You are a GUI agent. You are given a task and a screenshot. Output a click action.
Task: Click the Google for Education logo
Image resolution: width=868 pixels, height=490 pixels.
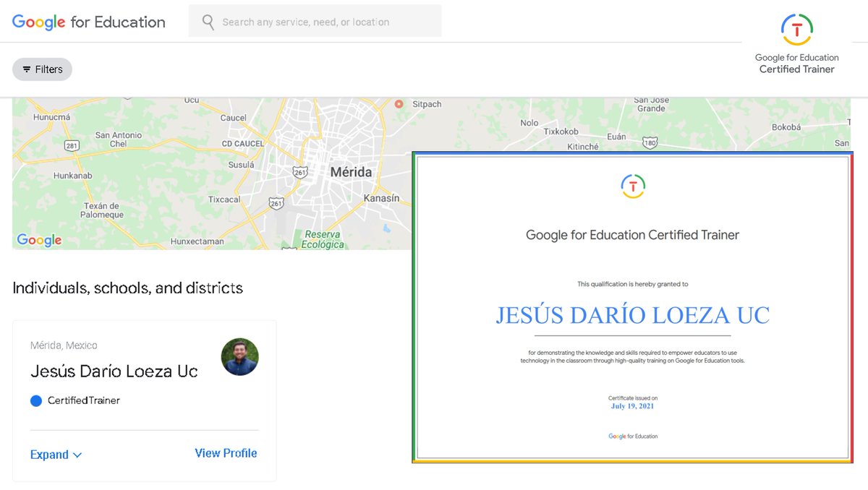pyautogui.click(x=89, y=22)
